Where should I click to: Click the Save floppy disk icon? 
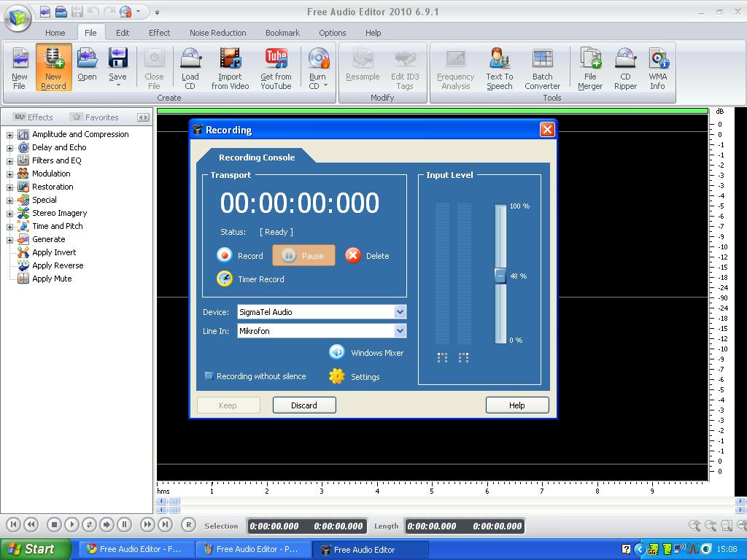117,58
